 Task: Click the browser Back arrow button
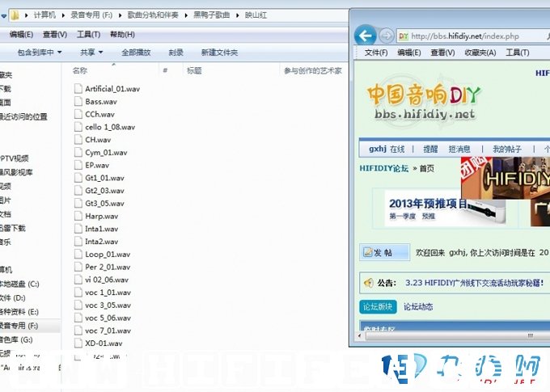pos(365,36)
